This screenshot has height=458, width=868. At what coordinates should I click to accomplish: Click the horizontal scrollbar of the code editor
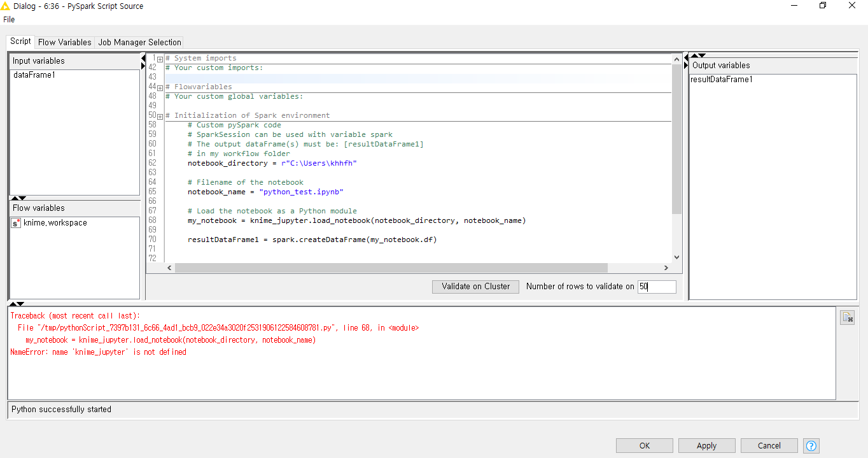tap(391, 268)
